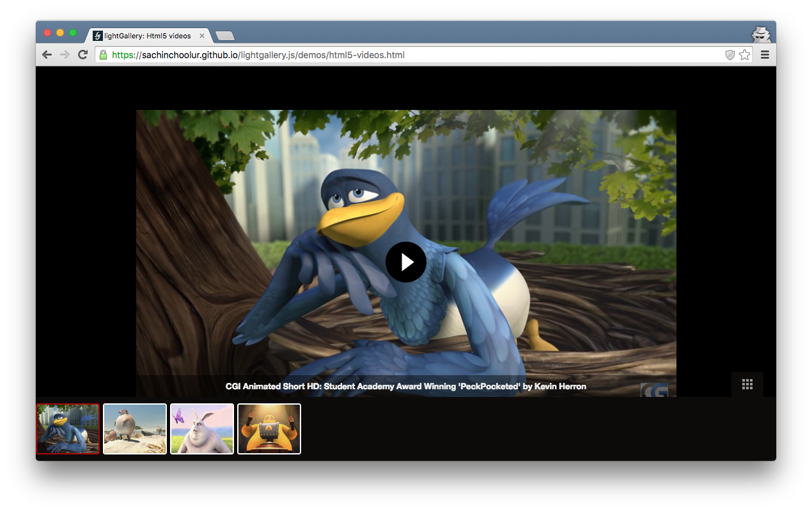Bookmark this page with the star
This screenshot has height=512, width=812.
tap(744, 55)
